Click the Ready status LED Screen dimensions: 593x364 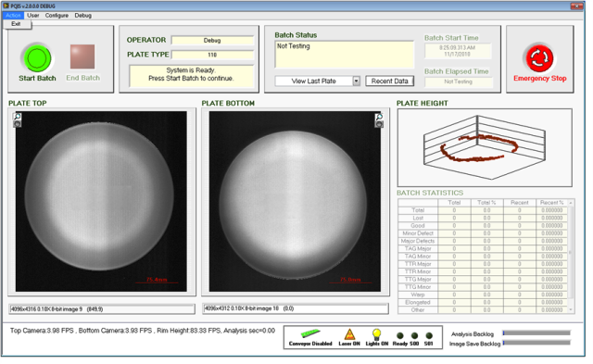click(x=399, y=335)
